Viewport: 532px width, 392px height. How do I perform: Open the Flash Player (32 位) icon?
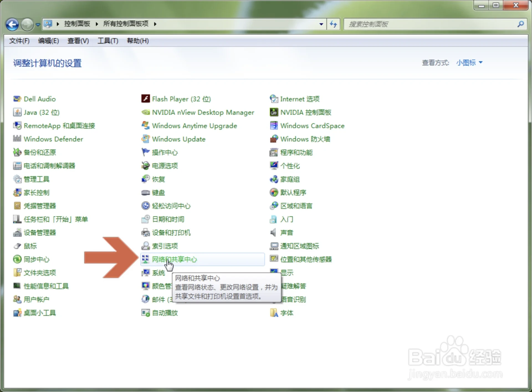pyautogui.click(x=145, y=99)
